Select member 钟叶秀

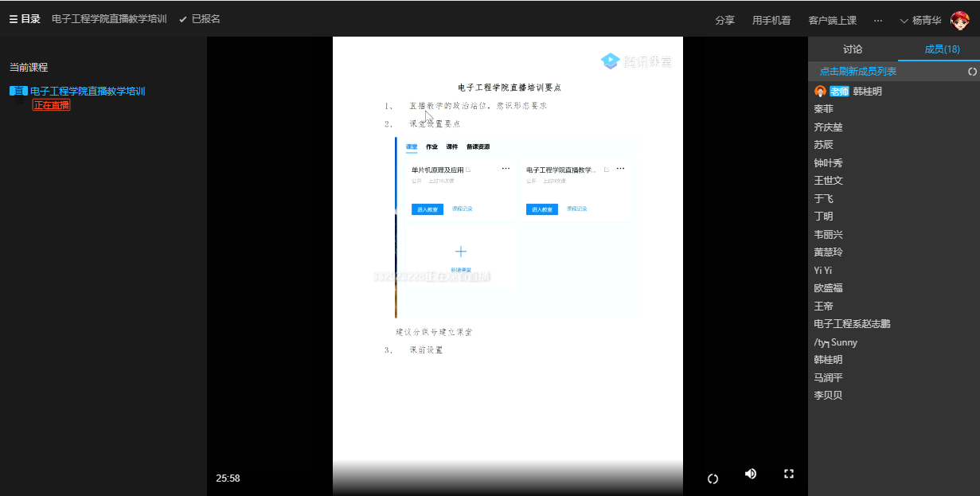828,162
